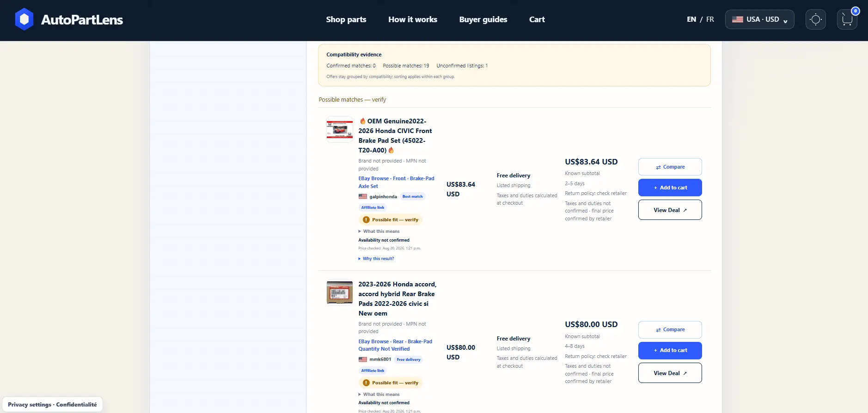Switch language to FR
Image resolution: width=868 pixels, height=413 pixels.
tap(710, 19)
